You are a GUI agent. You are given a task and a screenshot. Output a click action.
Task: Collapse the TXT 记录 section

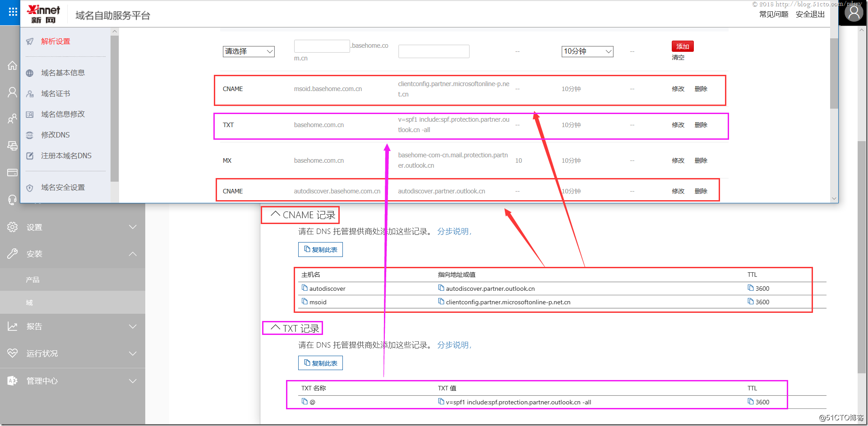275,328
